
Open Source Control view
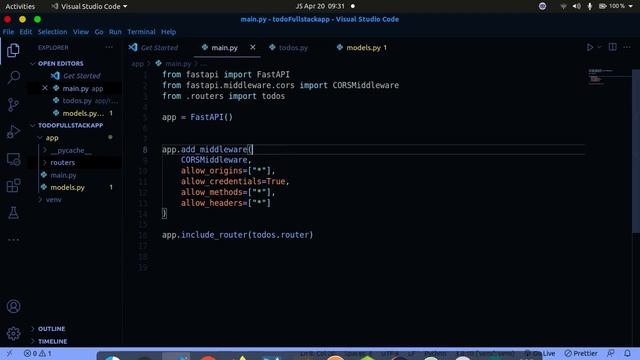click(13, 104)
